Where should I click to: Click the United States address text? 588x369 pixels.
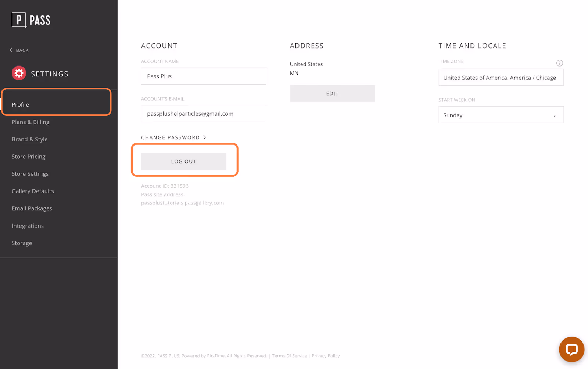pos(306,64)
